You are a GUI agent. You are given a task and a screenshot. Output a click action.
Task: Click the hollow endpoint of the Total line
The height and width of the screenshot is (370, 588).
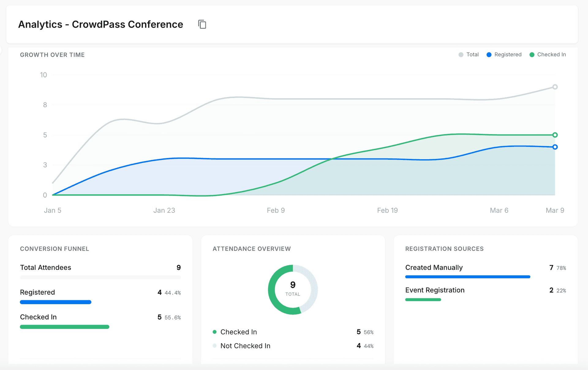click(x=555, y=87)
